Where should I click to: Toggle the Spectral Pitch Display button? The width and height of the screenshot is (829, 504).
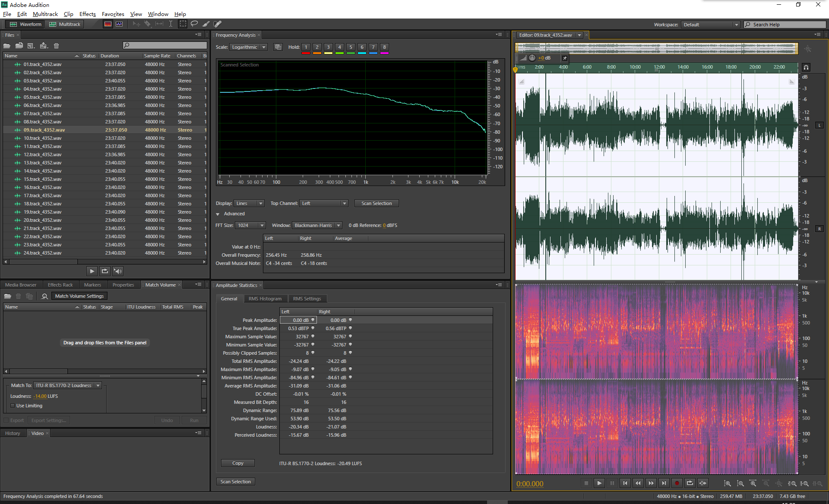pos(119,24)
